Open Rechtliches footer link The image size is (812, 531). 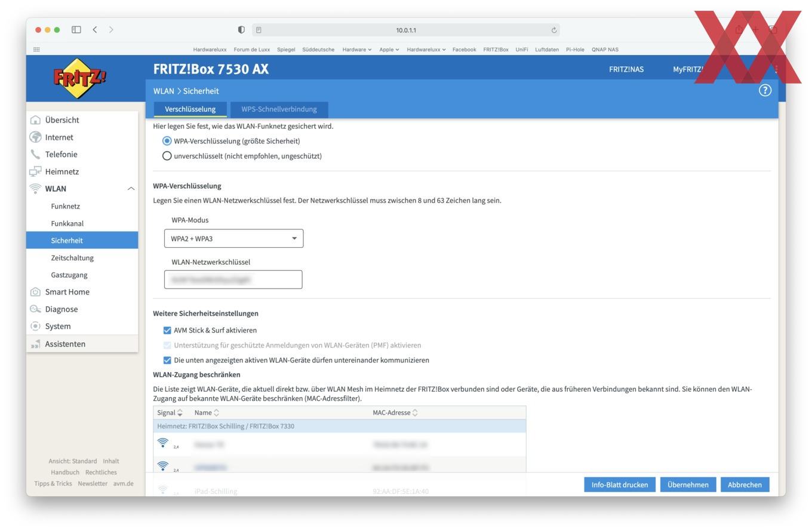(101, 472)
